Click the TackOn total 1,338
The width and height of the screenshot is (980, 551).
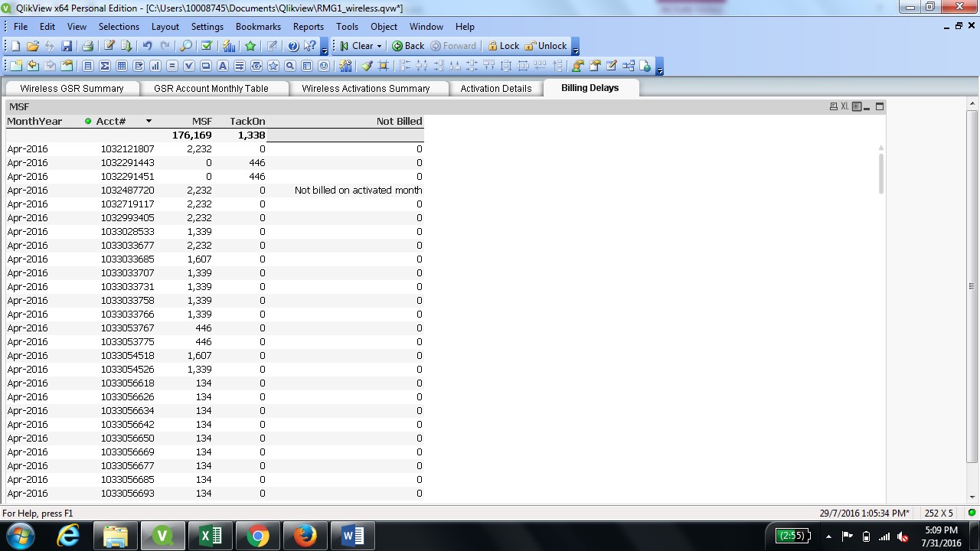(251, 135)
